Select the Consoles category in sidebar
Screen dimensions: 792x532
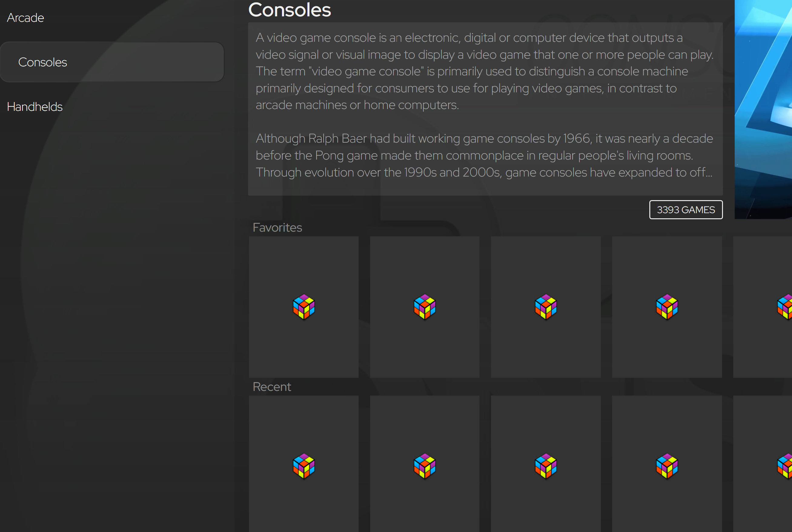click(x=112, y=62)
